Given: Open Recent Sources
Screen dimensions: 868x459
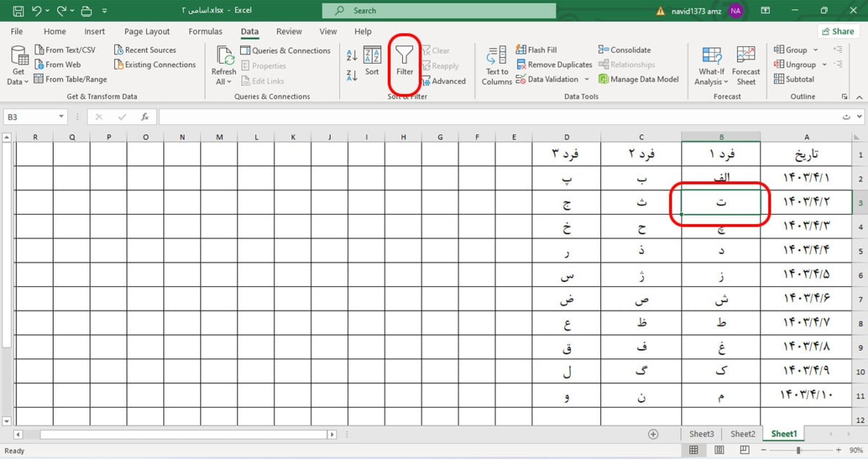Looking at the screenshot, I should click(x=145, y=50).
